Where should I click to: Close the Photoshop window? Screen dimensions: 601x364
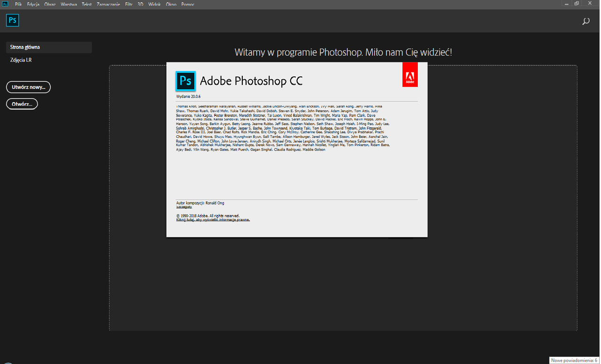590,4
